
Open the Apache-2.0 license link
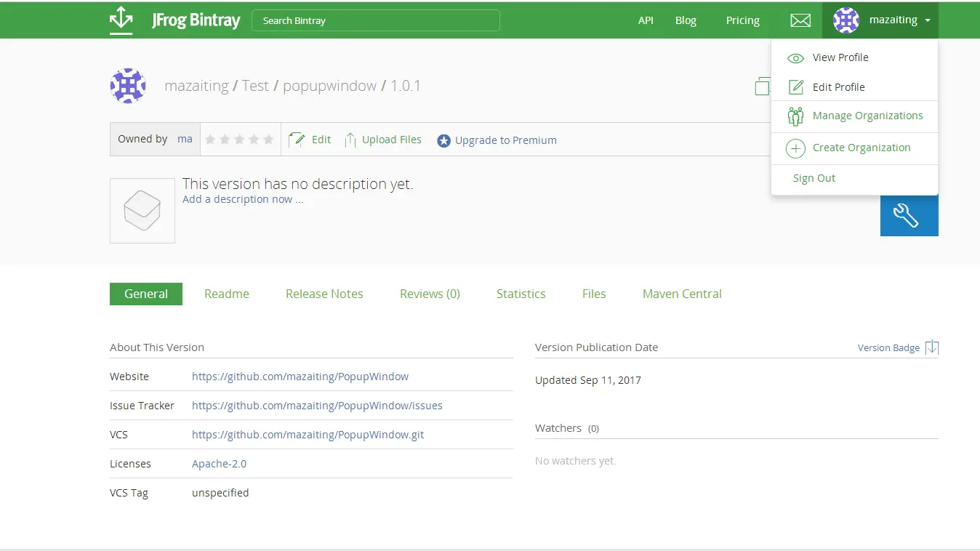tap(219, 464)
